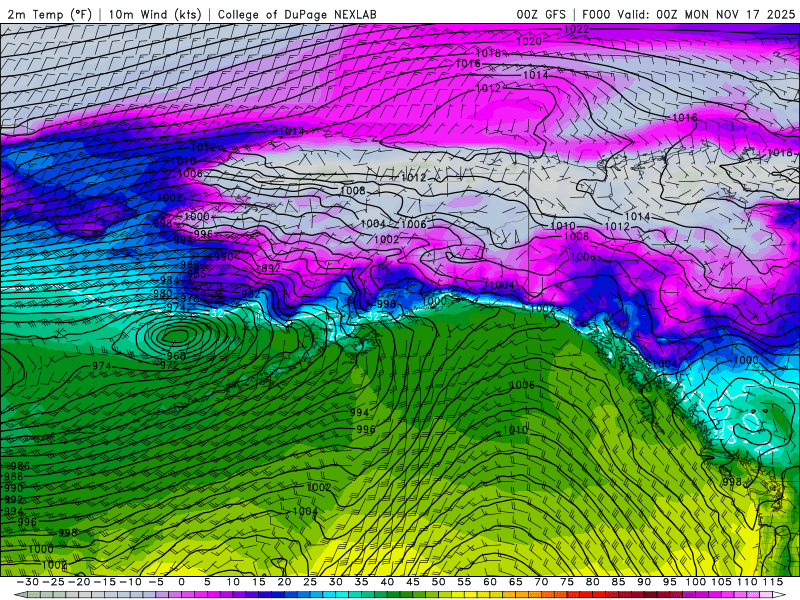Click the 115 value on temperature scale
800x600 pixels.
[x=772, y=582]
